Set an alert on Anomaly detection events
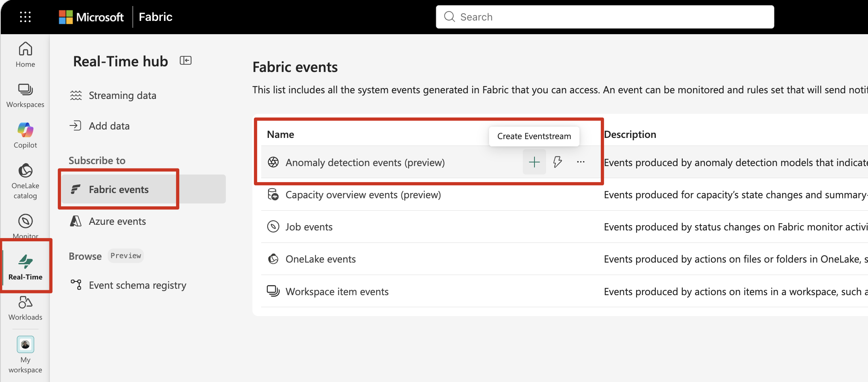Image resolution: width=868 pixels, height=382 pixels. [x=557, y=162]
